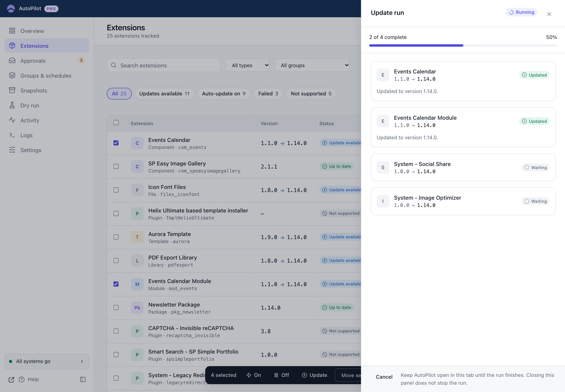Image resolution: width=565 pixels, height=392 pixels.
Task: Check the Icon Font Files checkbox
Action: click(116, 190)
